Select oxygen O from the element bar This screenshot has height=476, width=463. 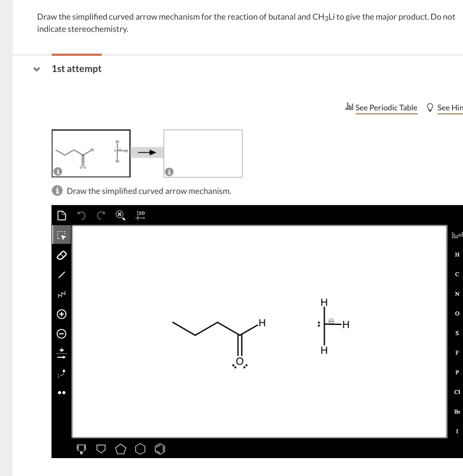tap(457, 314)
